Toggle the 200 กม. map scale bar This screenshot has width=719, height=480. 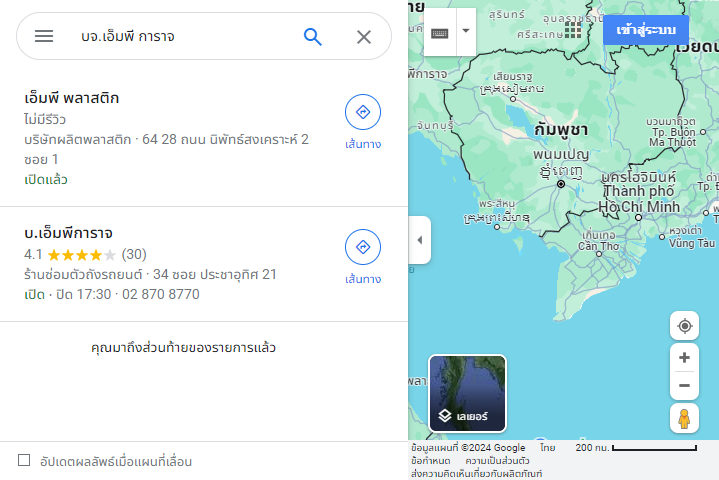pyautogui.click(x=636, y=448)
